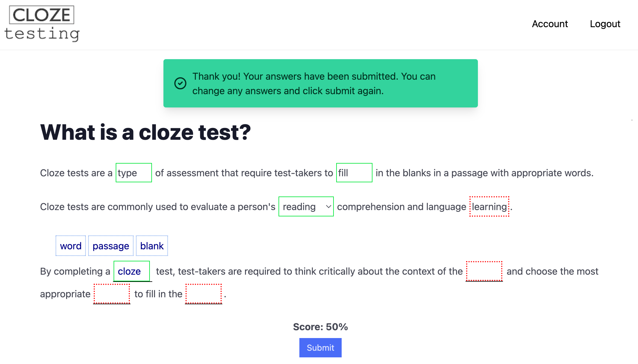Click the CLOZE testing logo
The image size is (638, 364).
tap(42, 24)
